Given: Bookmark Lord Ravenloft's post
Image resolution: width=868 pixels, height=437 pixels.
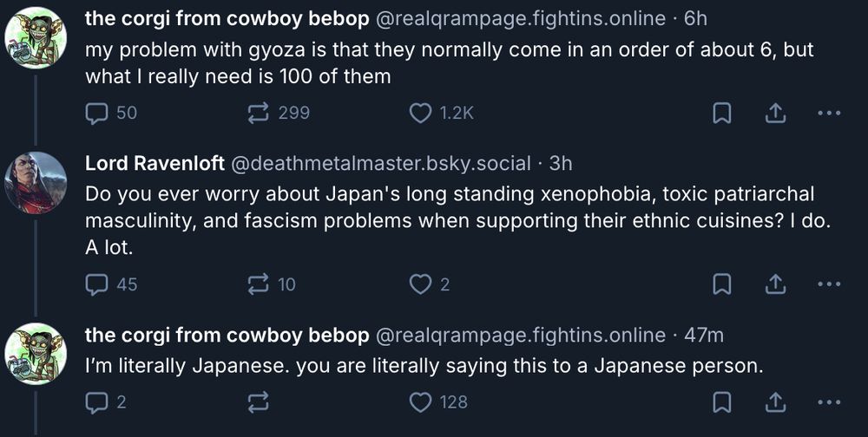Looking at the screenshot, I should coord(721,284).
